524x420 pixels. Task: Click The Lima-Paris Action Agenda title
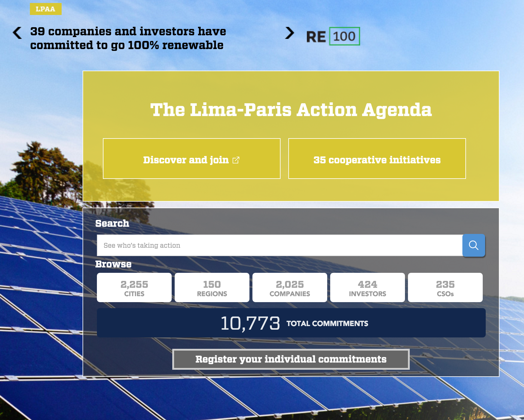[x=291, y=110]
